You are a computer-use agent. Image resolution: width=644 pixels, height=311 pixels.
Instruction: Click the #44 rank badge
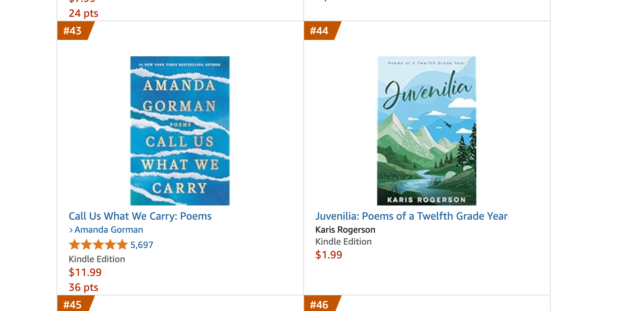[x=319, y=31]
